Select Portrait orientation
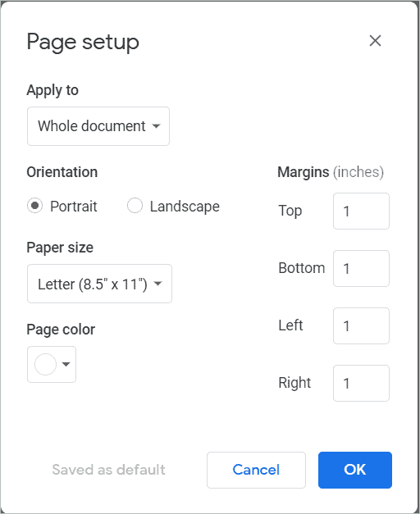Viewport: 420px width, 514px height. click(x=34, y=206)
